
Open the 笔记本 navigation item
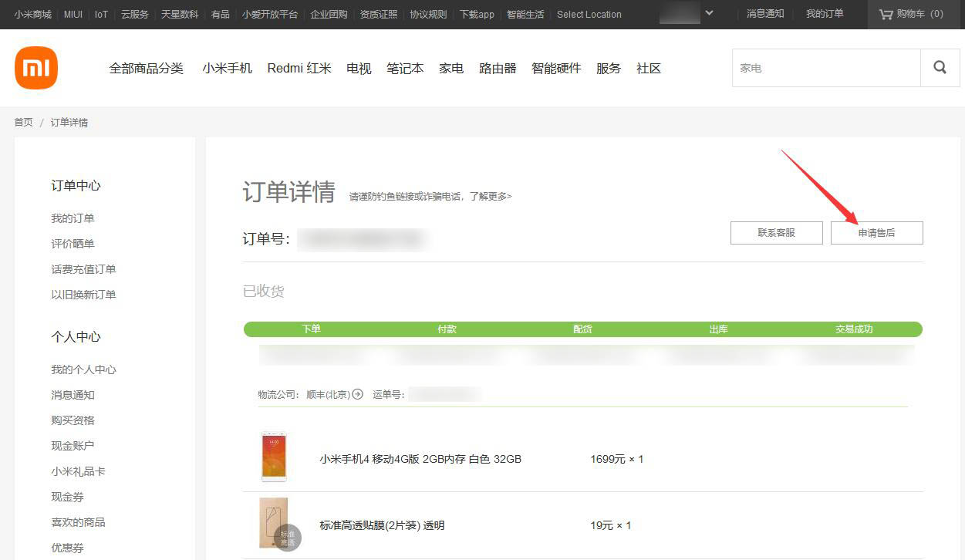click(405, 69)
